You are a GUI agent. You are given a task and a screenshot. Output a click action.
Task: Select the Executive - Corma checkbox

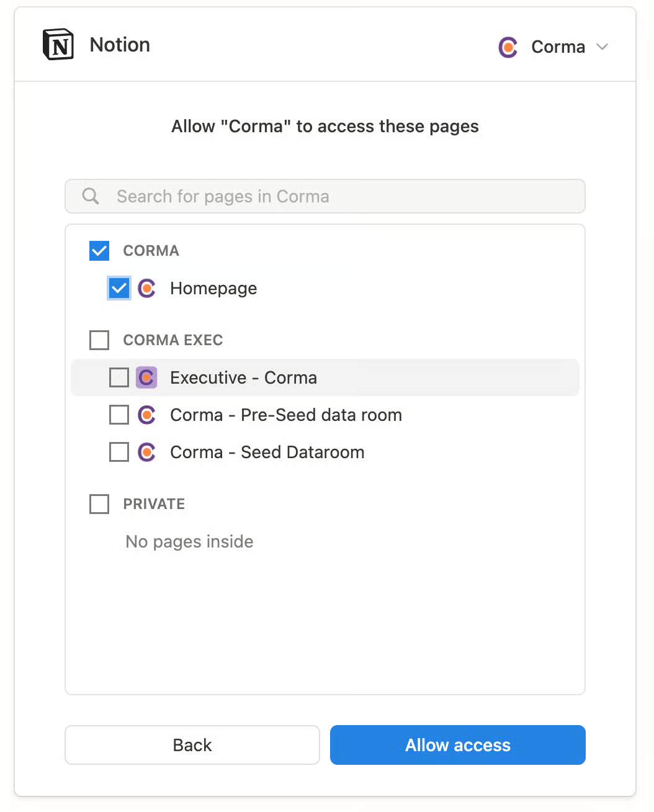pyautogui.click(x=119, y=377)
